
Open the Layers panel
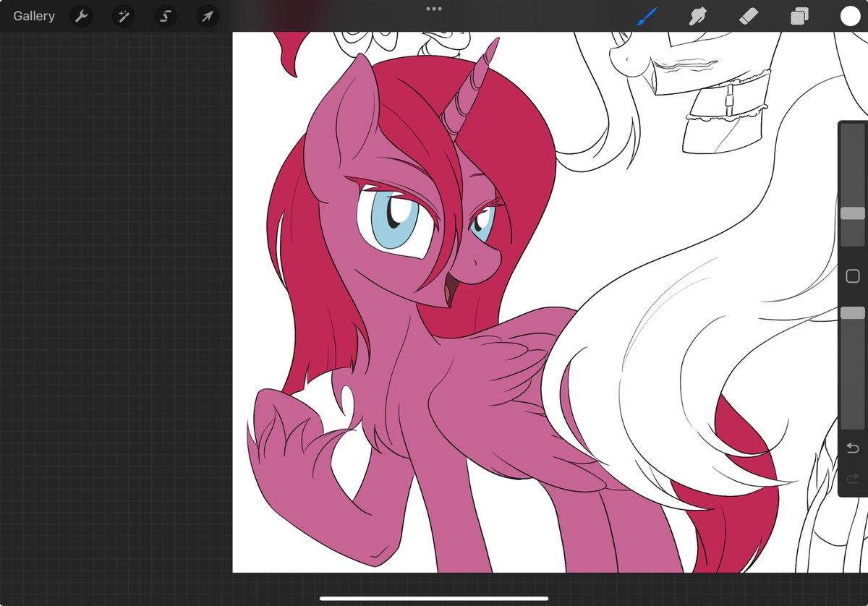[799, 16]
